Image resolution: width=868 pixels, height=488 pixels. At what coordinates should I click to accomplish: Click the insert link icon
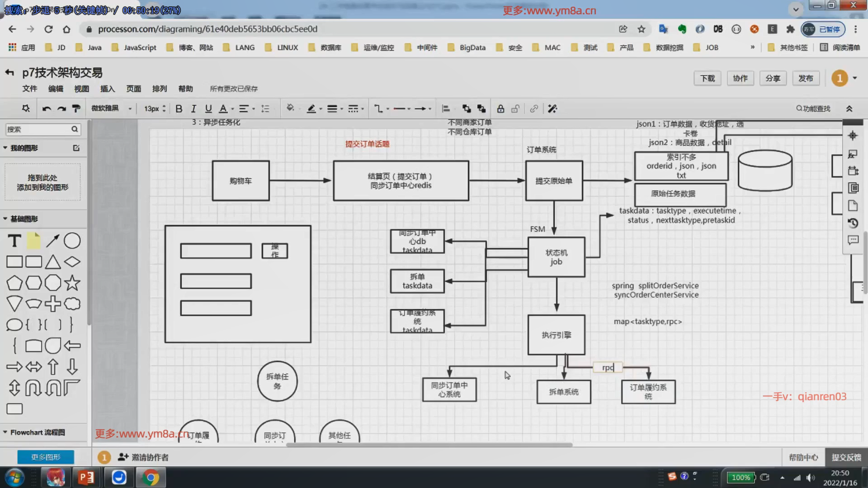coord(534,109)
